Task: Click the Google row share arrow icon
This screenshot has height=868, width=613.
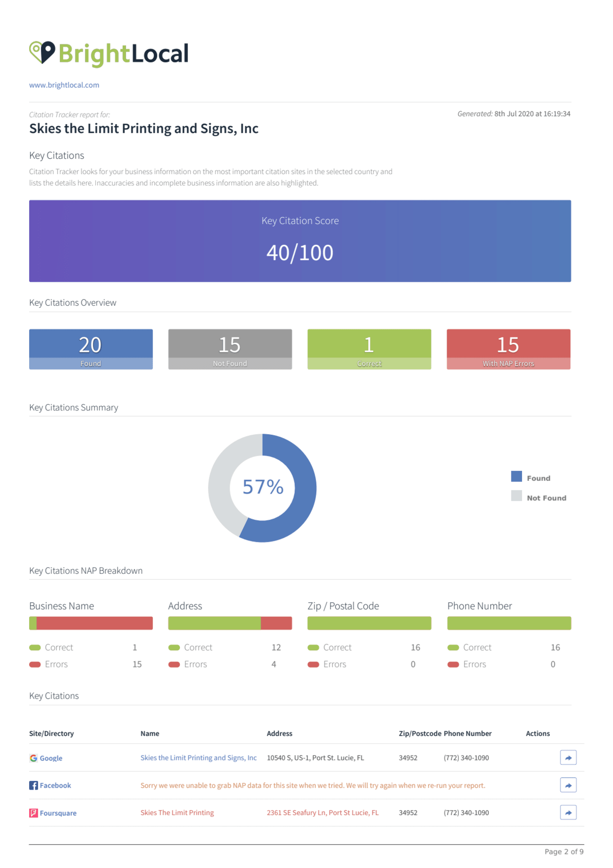Action: pos(568,757)
